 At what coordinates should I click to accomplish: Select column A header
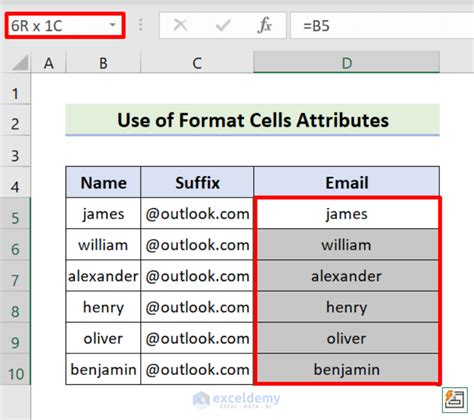click(x=49, y=63)
